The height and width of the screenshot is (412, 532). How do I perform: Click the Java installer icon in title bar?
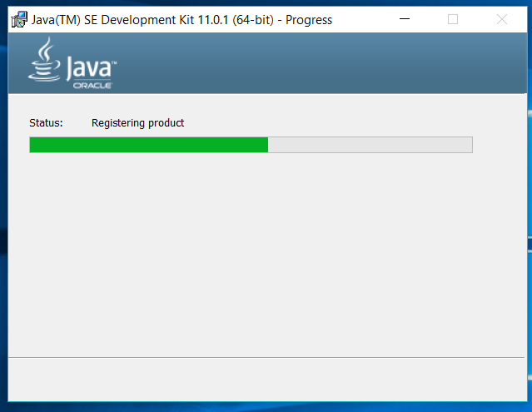19,20
